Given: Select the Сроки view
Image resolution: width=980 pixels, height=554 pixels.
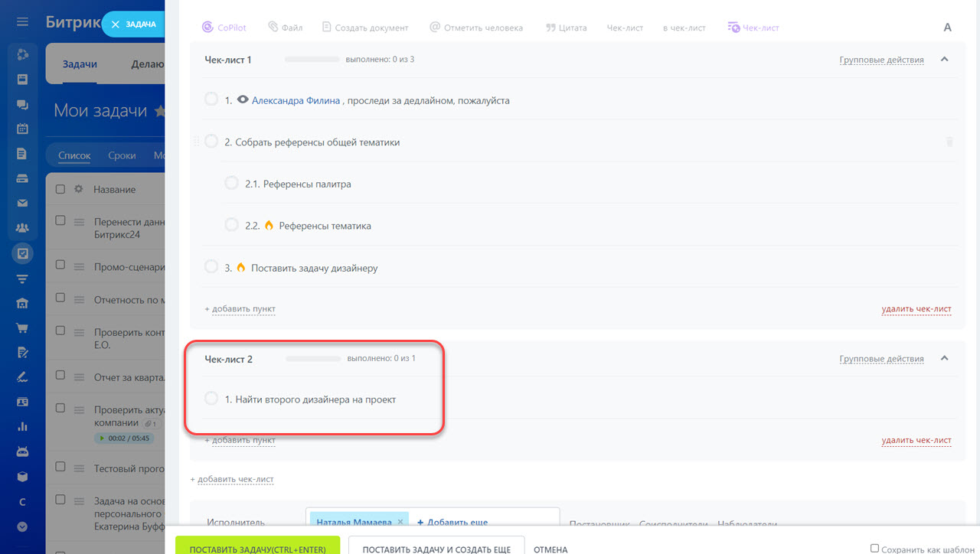Looking at the screenshot, I should pos(122,155).
